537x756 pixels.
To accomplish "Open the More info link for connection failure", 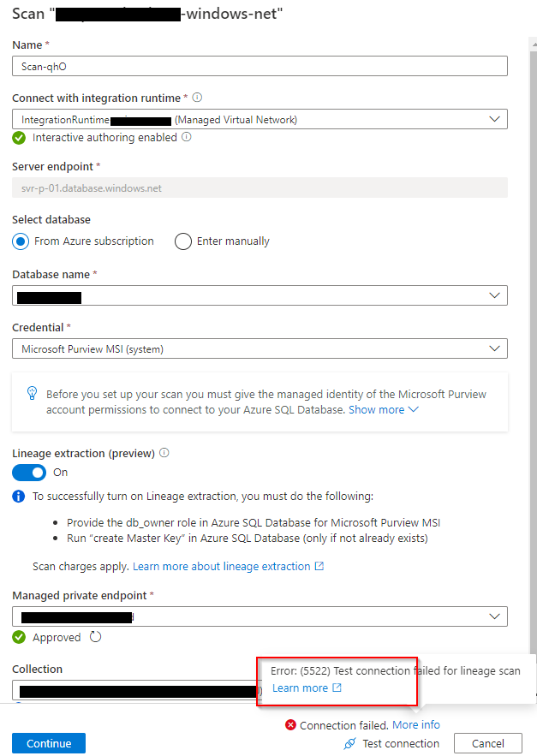I will click(416, 724).
